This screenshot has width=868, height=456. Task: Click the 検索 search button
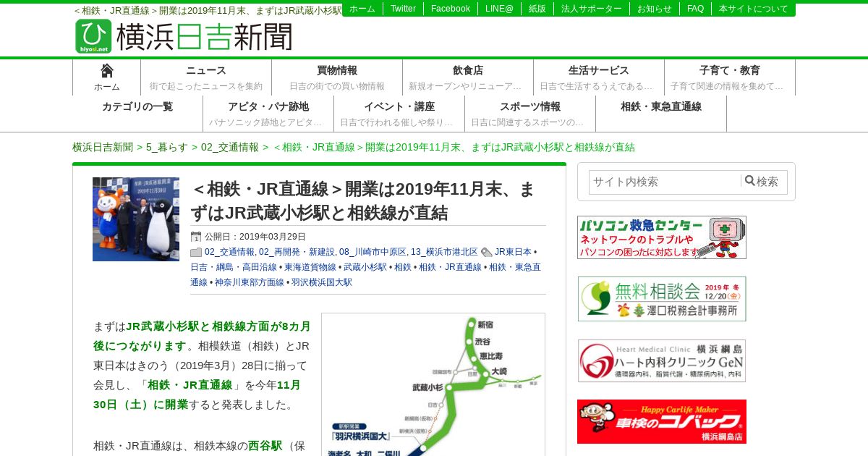tap(762, 182)
